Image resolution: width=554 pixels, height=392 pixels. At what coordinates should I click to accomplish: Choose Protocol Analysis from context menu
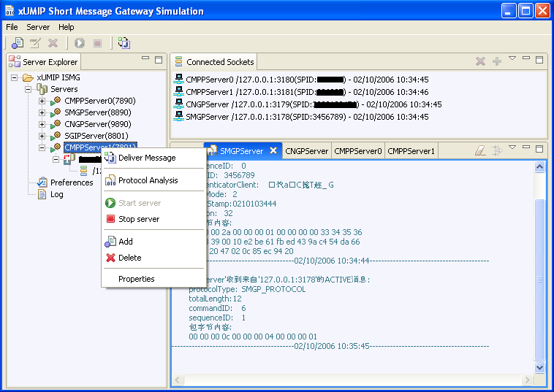(153, 180)
